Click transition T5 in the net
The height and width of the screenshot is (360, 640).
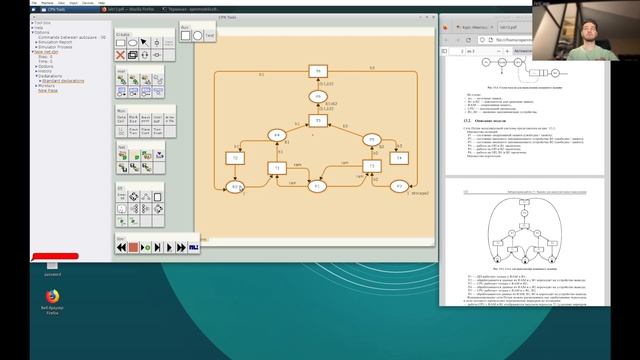[x=318, y=120]
